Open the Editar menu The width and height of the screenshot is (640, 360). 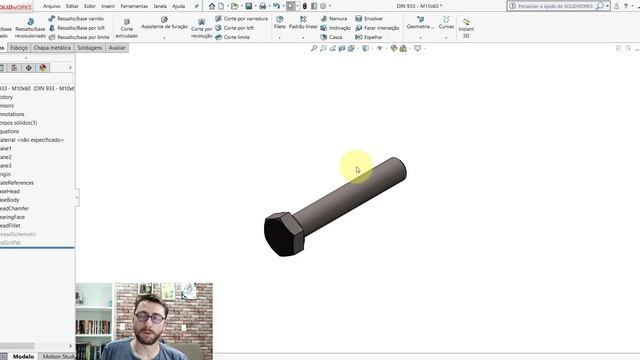[x=72, y=6]
